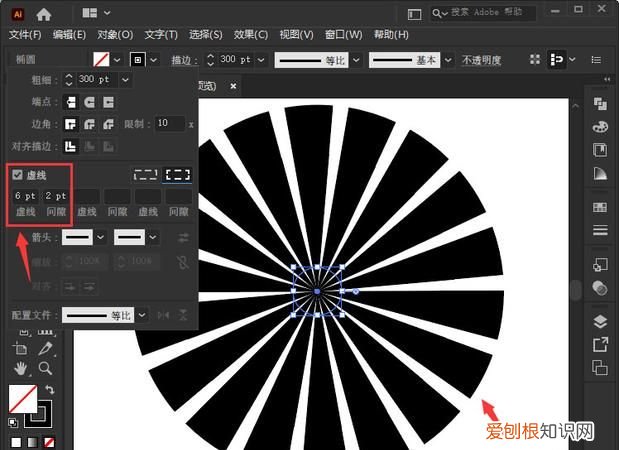
Task: Open the Layers panel icon
Action: tap(600, 322)
